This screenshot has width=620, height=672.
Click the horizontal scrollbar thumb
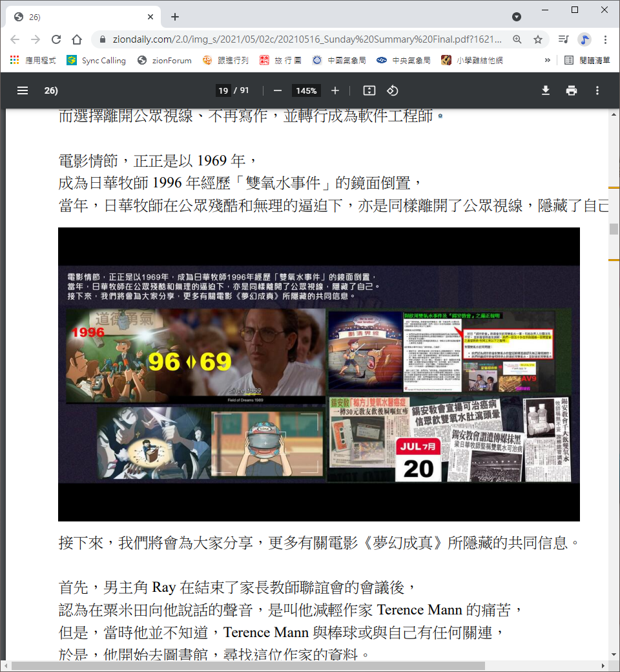click(249, 666)
